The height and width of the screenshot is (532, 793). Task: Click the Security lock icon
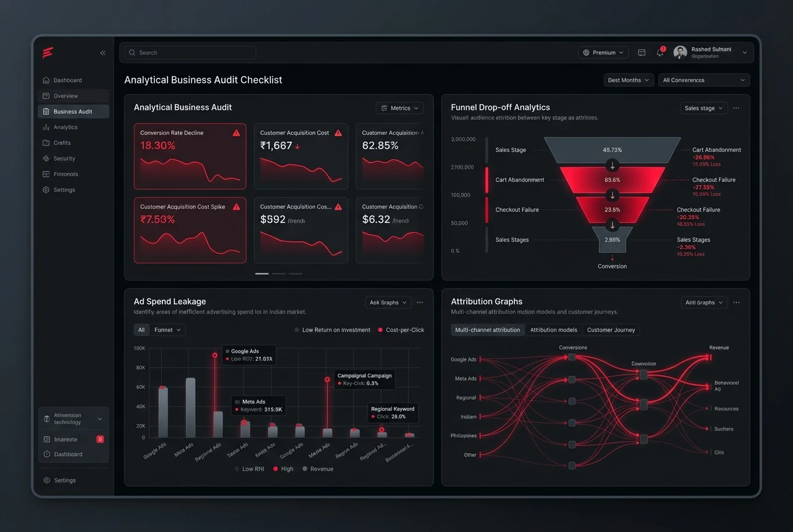[x=46, y=159]
